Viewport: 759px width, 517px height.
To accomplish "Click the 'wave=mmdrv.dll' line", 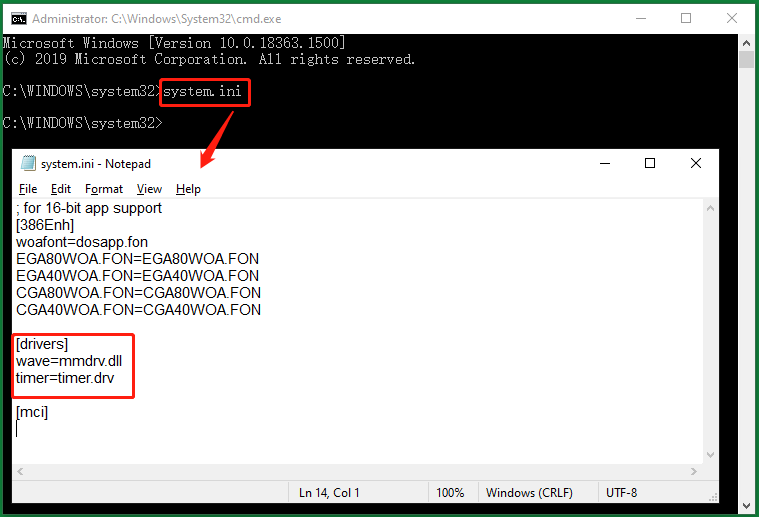I will (x=69, y=361).
